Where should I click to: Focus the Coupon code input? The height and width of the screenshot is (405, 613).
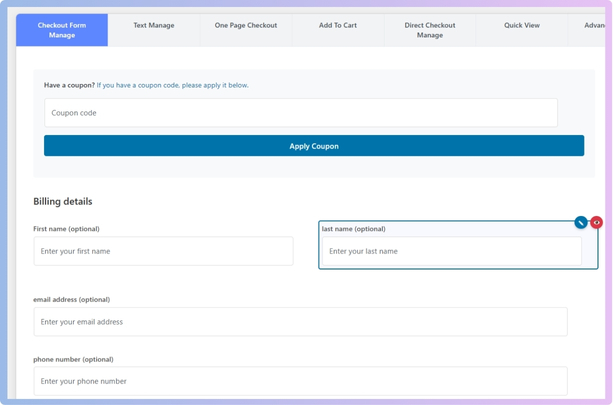pyautogui.click(x=301, y=113)
